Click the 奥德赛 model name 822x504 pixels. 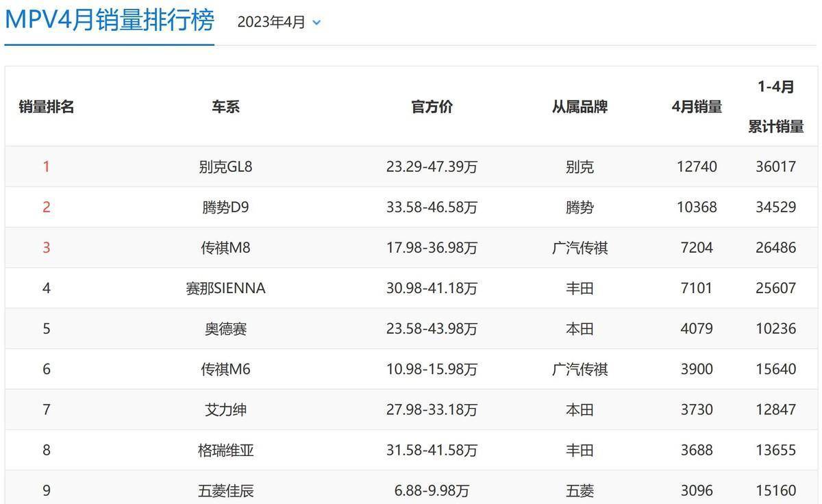coord(225,329)
